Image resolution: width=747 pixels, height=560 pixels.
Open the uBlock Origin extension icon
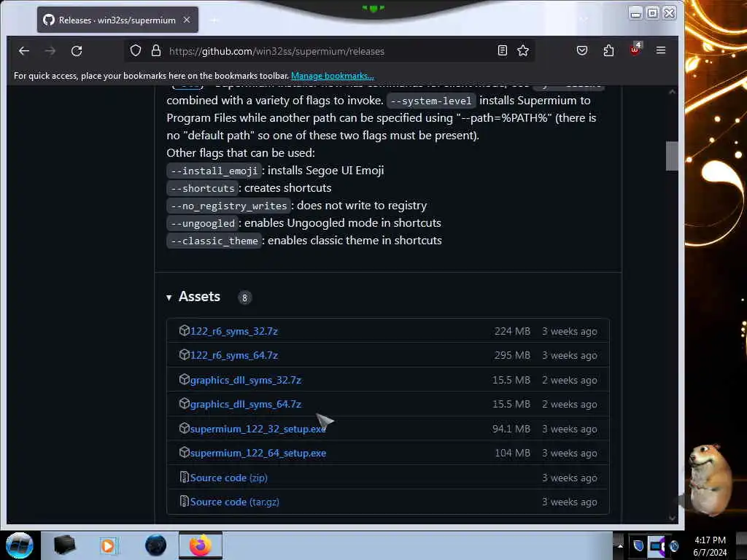(635, 50)
